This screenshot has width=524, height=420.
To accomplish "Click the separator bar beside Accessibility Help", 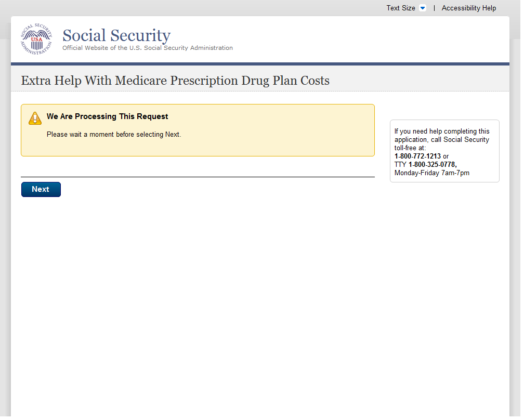I will click(x=434, y=8).
